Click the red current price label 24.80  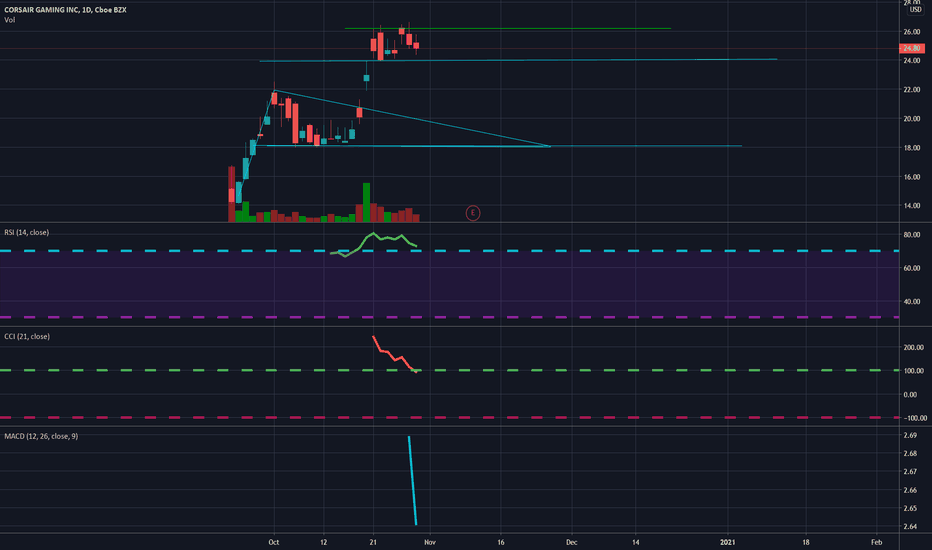coord(911,48)
